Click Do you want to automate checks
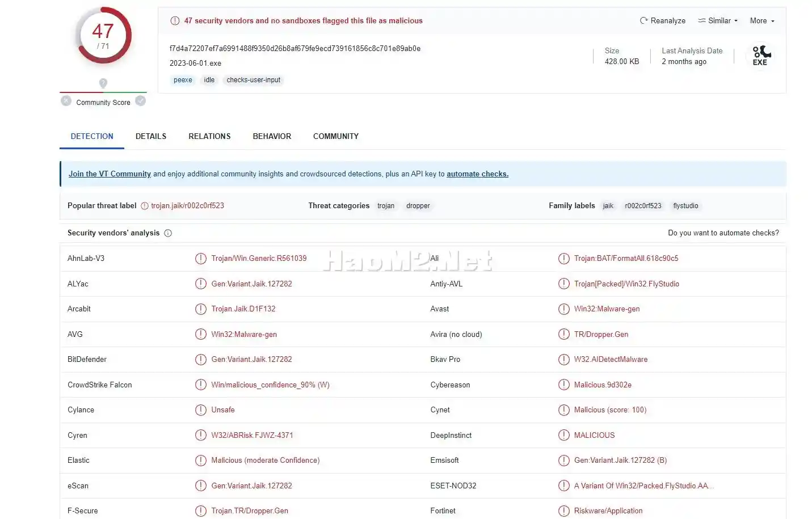This screenshot has width=812, height=519. tap(723, 233)
